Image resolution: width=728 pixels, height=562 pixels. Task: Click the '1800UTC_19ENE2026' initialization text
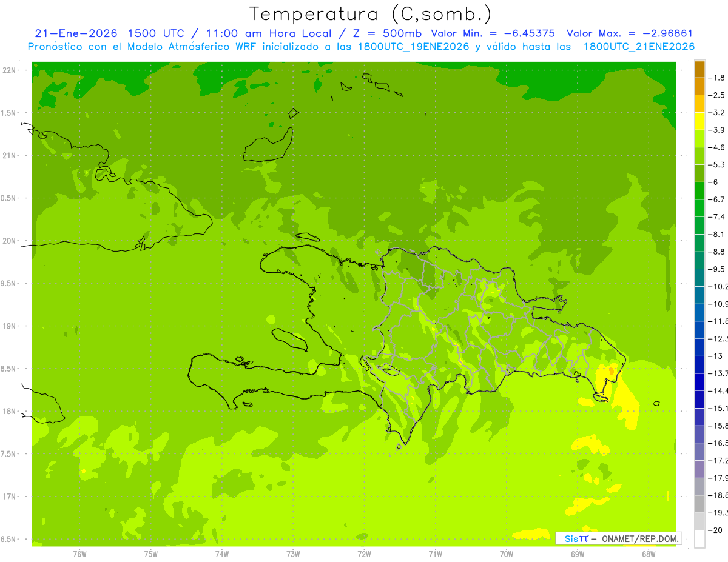point(413,47)
